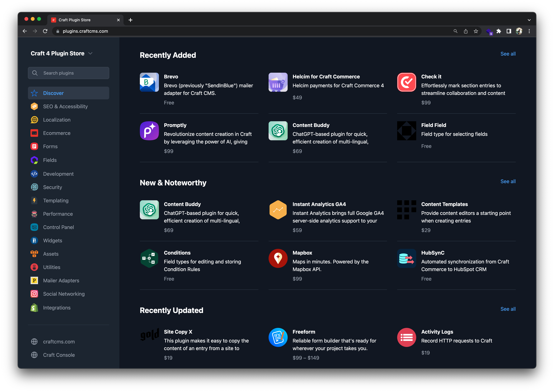Open the Field Field plugin title
Image resolution: width=554 pixels, height=392 pixels.
(434, 125)
